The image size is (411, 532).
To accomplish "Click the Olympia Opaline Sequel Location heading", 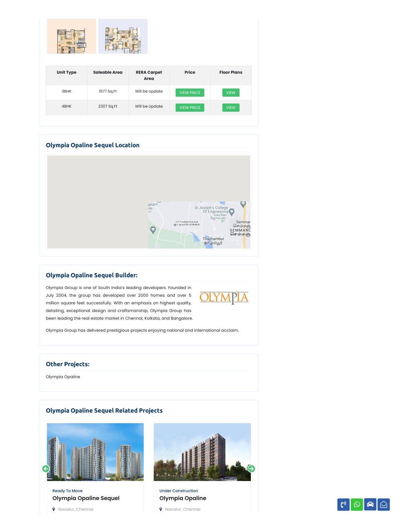I will (93, 145).
